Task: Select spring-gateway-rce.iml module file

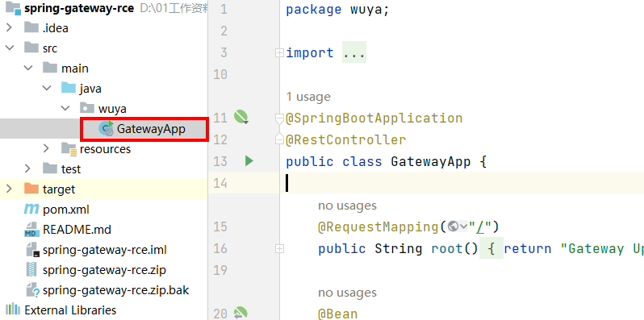Action: tap(96, 250)
